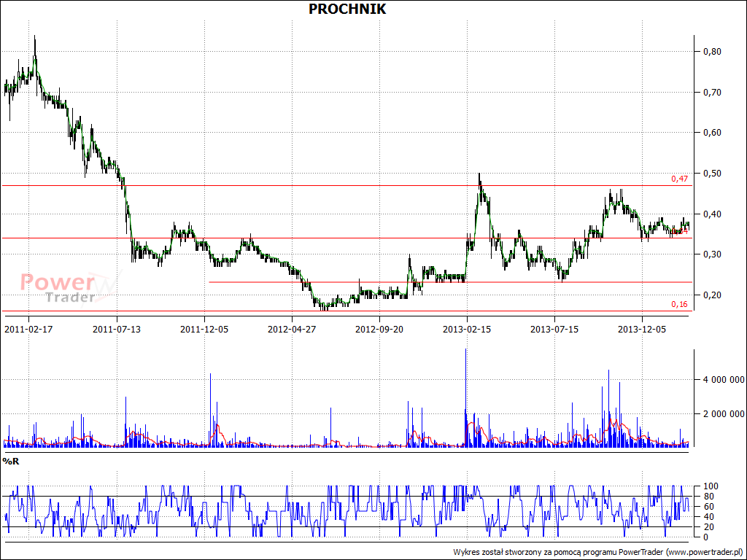Click the 100 level on %R axis
This screenshot has height=560, width=747.
coord(711,486)
